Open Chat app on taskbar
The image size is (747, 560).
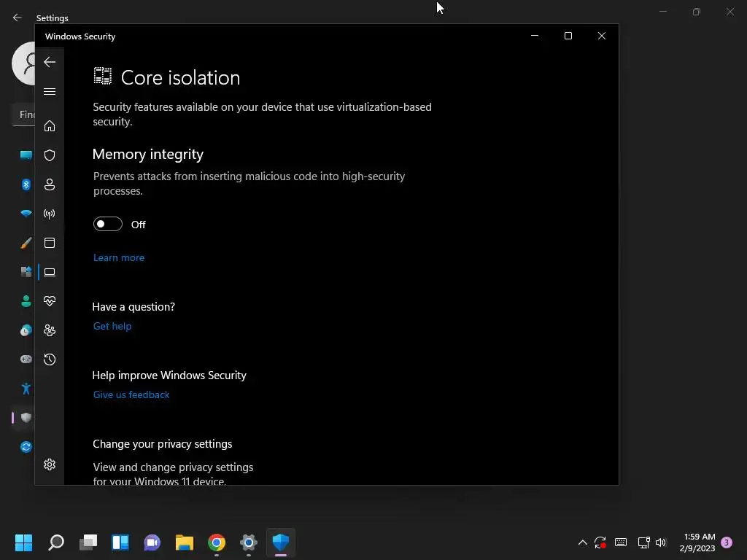152,542
